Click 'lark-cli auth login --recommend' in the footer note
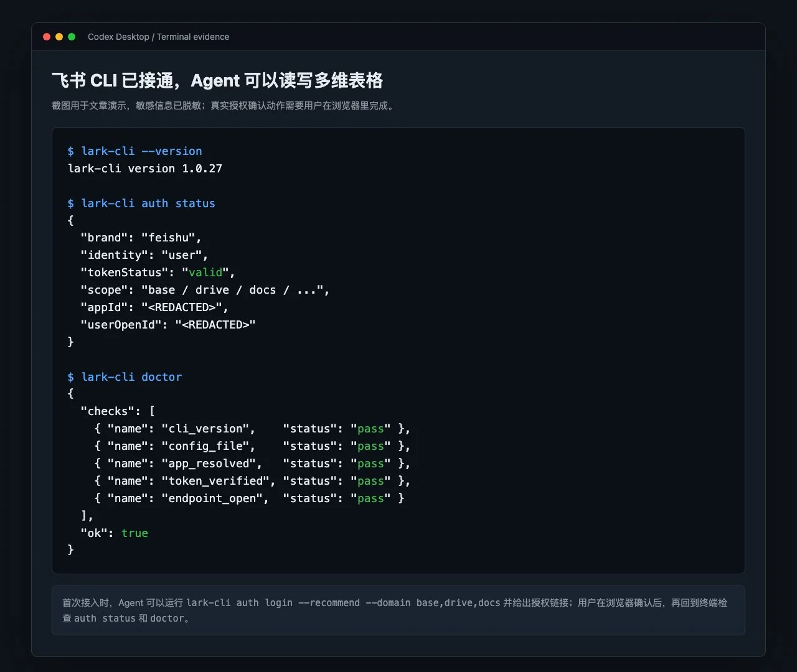This screenshot has width=797, height=672. (273, 603)
